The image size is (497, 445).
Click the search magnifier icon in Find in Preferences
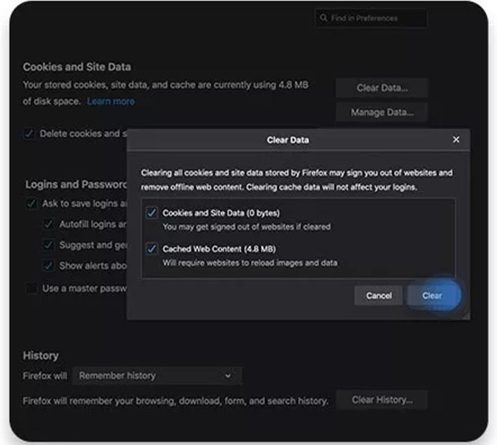coord(323,18)
